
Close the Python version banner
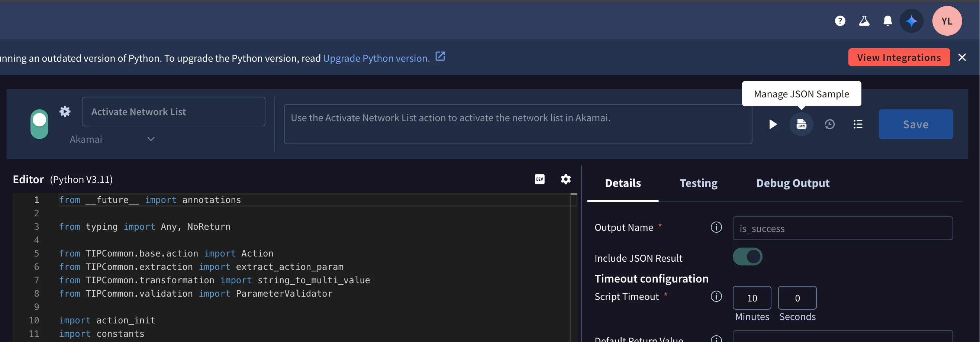pos(962,58)
